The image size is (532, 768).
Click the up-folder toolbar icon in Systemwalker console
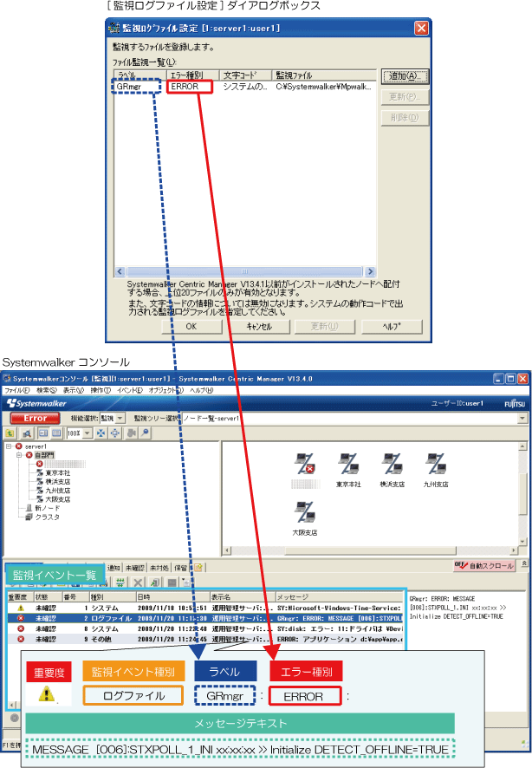point(10,433)
